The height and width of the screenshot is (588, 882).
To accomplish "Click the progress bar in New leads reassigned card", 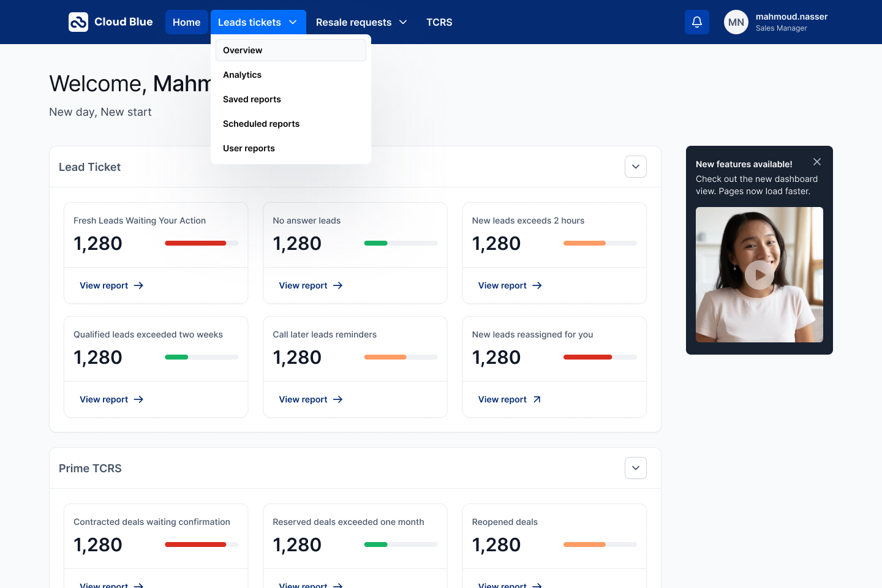I will pyautogui.click(x=600, y=357).
